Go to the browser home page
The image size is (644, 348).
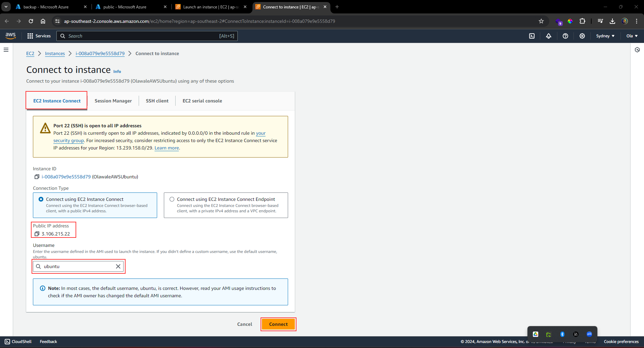click(x=43, y=21)
